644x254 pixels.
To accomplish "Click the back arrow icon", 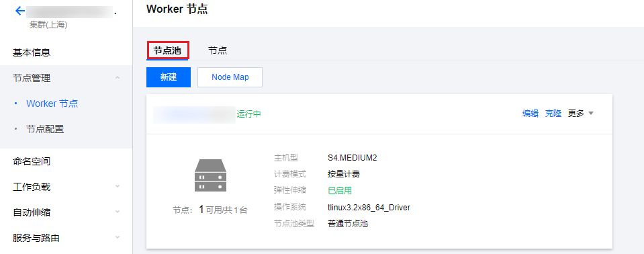I will pyautogui.click(x=19, y=11).
